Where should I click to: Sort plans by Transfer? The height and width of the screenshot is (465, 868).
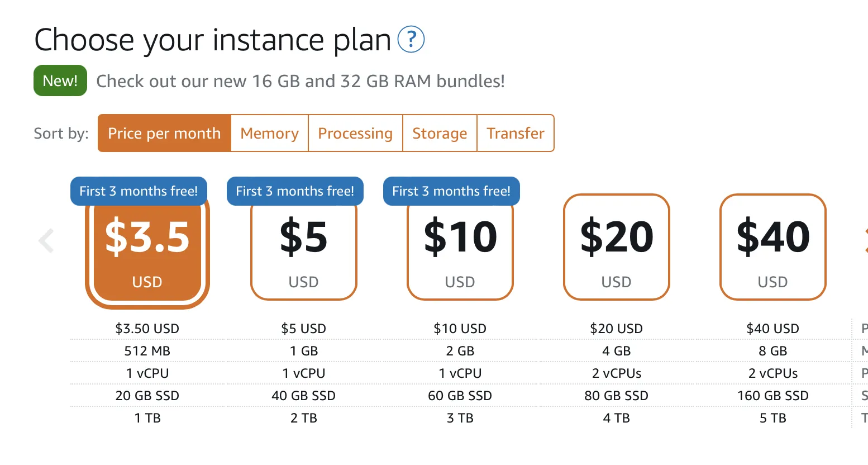click(515, 133)
